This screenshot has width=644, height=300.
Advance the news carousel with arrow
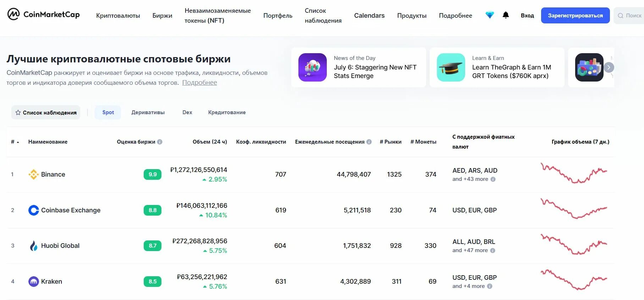coord(609,67)
